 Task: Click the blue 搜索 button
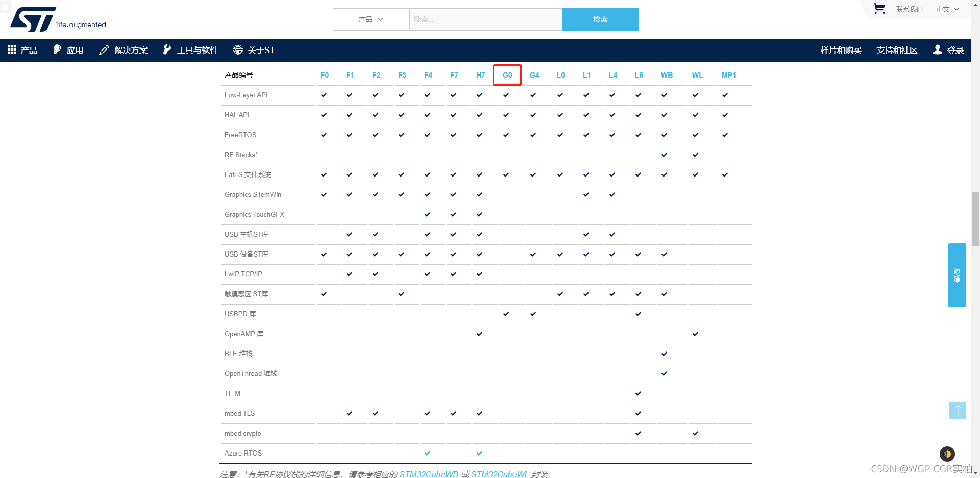tap(600, 19)
